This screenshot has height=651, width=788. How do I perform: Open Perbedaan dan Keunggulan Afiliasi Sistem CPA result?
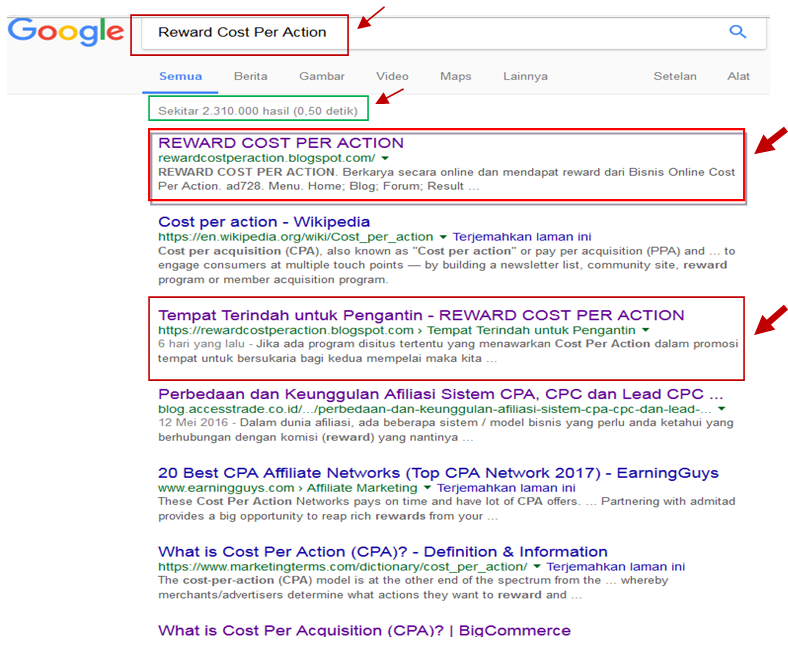click(440, 394)
